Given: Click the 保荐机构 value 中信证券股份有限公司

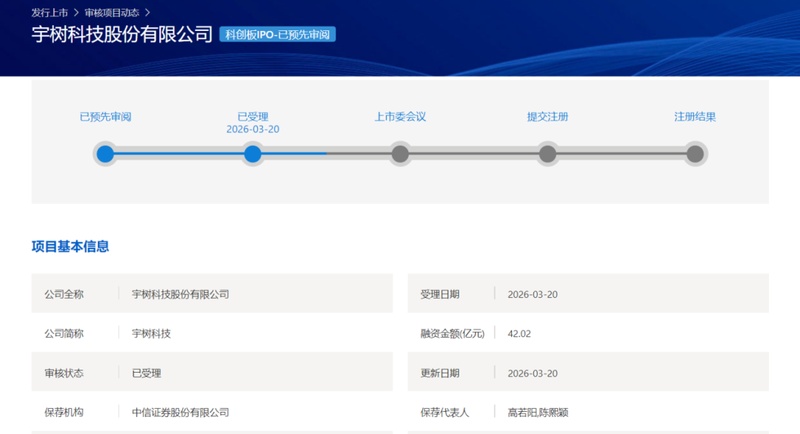Looking at the screenshot, I should tap(180, 412).
